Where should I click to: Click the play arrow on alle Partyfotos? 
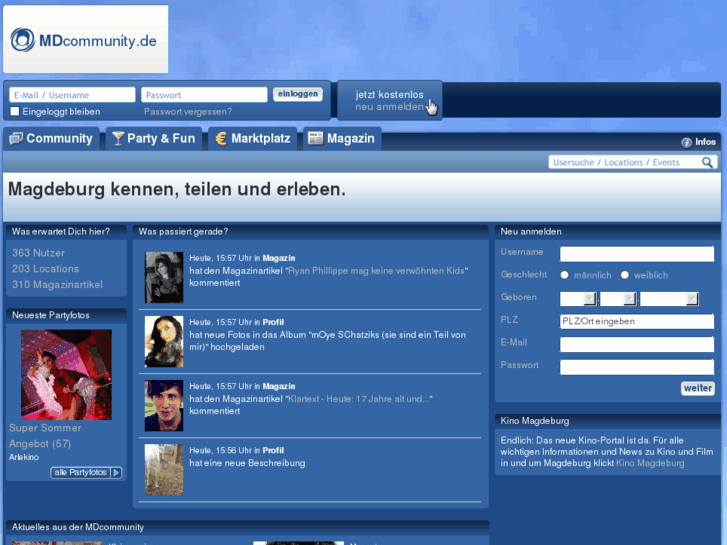pos(116,473)
